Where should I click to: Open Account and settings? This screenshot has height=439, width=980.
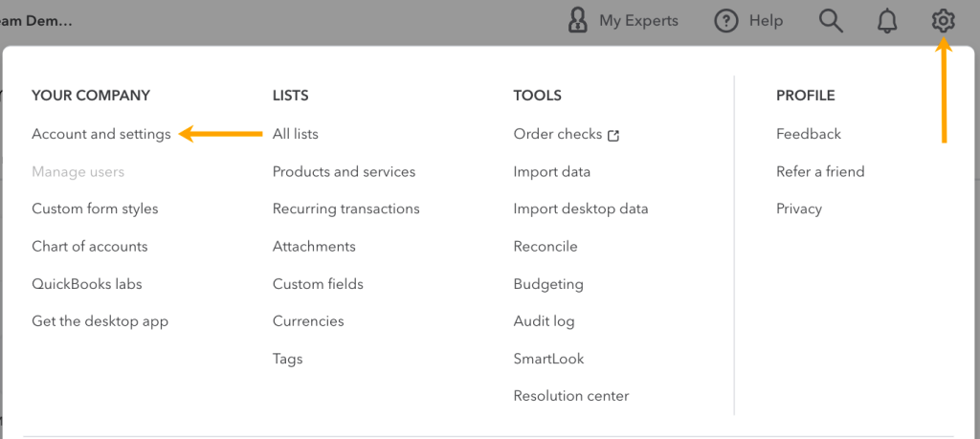pyautogui.click(x=101, y=134)
